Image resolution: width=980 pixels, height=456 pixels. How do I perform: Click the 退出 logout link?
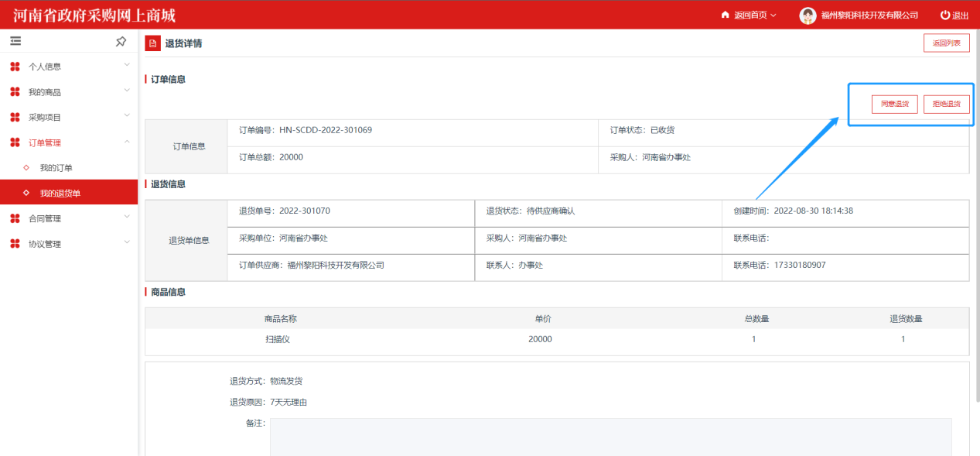click(960, 15)
